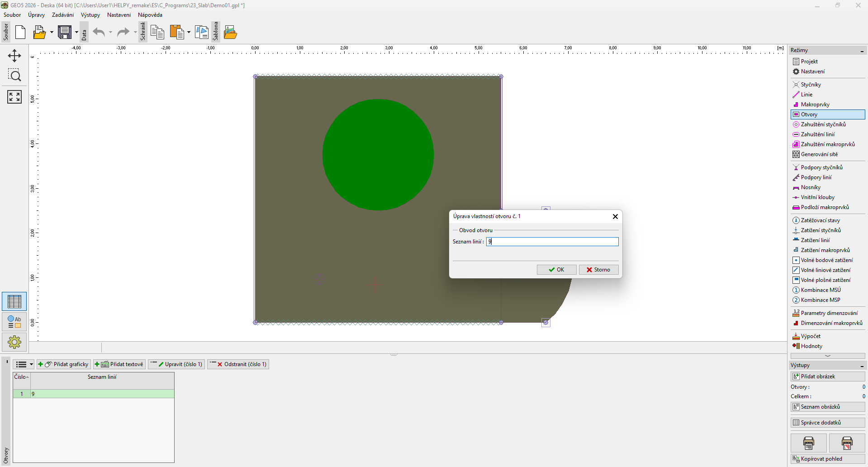Collapse the Výstupy panel

pos(862,366)
